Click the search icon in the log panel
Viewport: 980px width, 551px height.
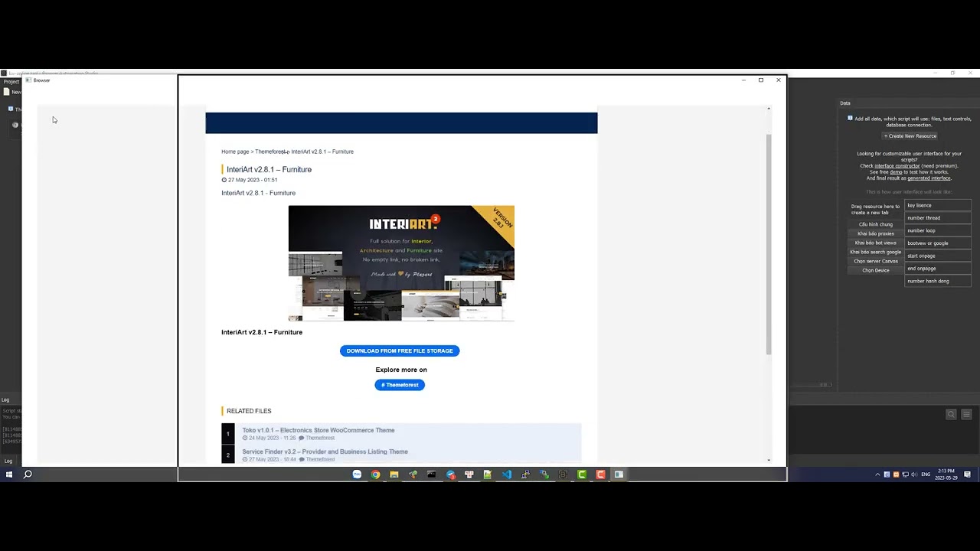pyautogui.click(x=951, y=415)
